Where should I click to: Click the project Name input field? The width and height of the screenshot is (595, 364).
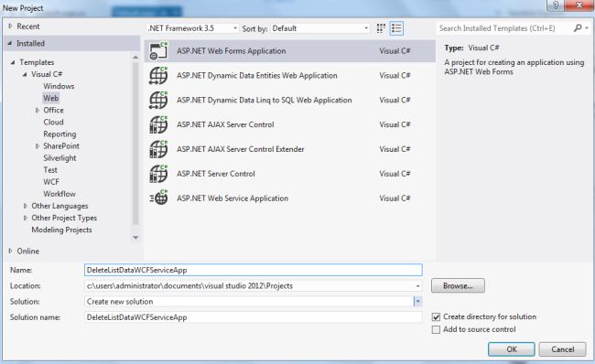pos(253,270)
